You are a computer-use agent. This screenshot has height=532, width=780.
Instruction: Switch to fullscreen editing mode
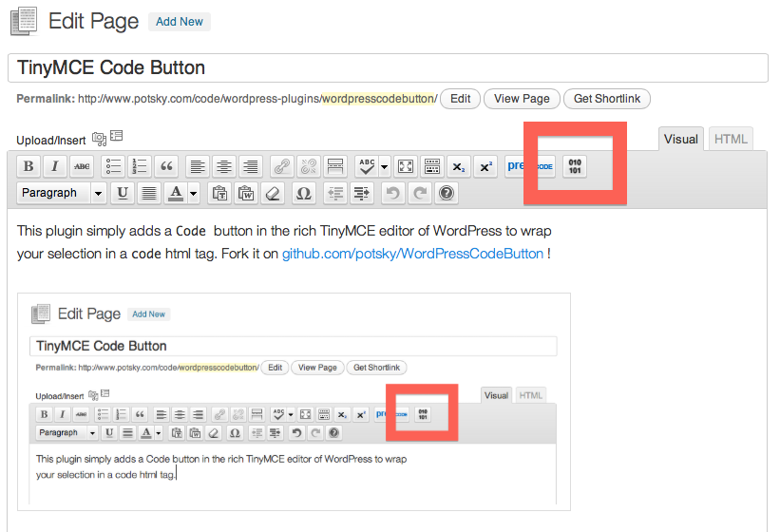point(406,166)
